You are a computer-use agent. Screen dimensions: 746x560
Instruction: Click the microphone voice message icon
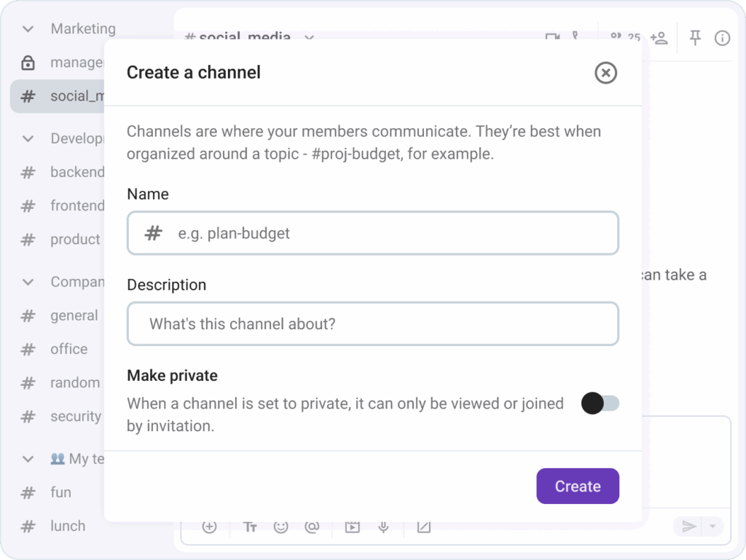(x=384, y=527)
